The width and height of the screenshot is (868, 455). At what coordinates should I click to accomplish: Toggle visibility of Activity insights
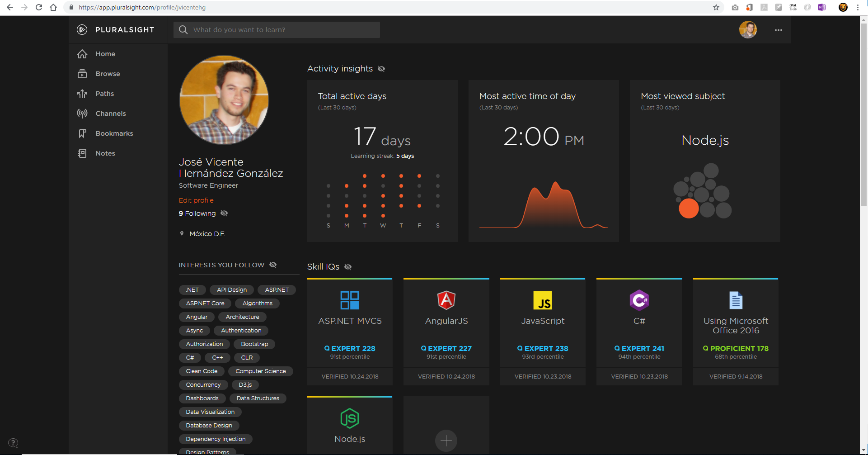(381, 69)
